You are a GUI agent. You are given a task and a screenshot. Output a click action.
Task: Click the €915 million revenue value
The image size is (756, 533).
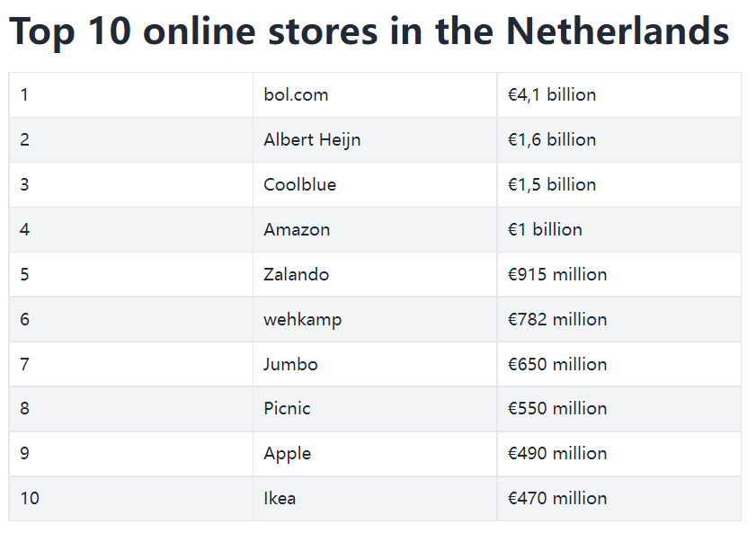556,275
